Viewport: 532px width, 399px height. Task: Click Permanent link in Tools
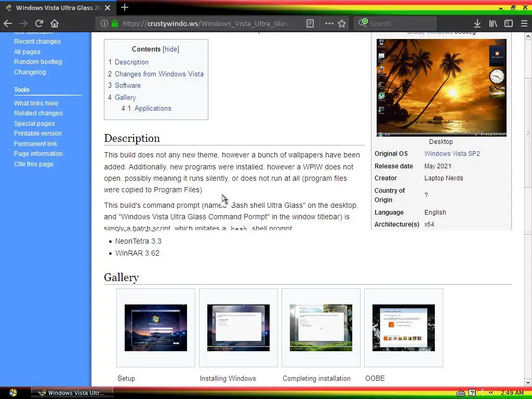[36, 143]
